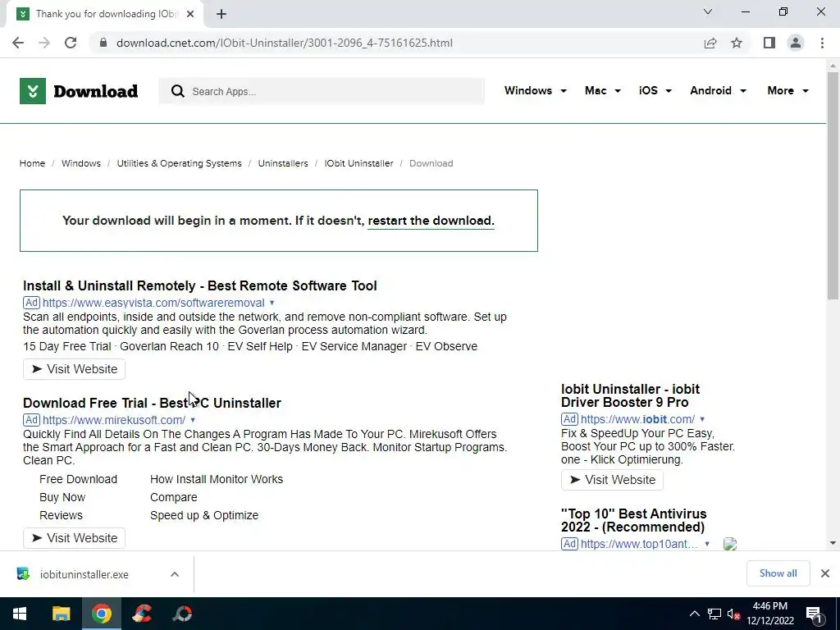This screenshot has height=630, width=840.
Task: Click restart the download link
Action: pyautogui.click(x=431, y=221)
